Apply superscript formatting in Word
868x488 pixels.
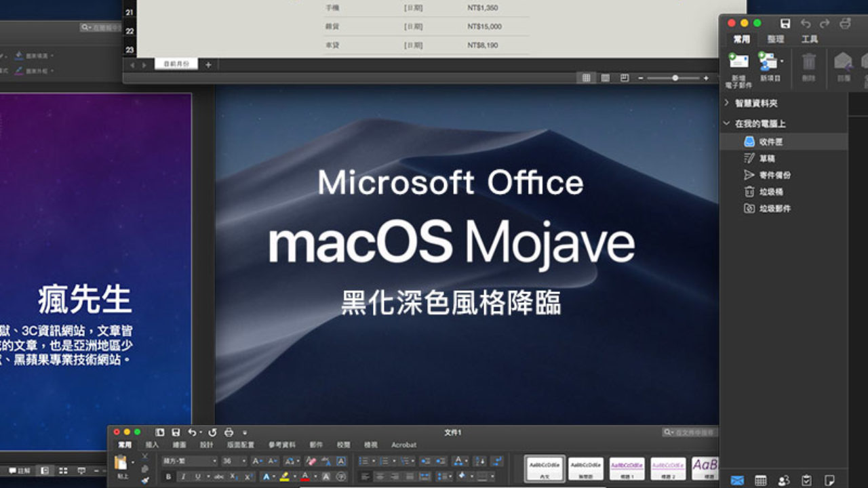tap(248, 476)
